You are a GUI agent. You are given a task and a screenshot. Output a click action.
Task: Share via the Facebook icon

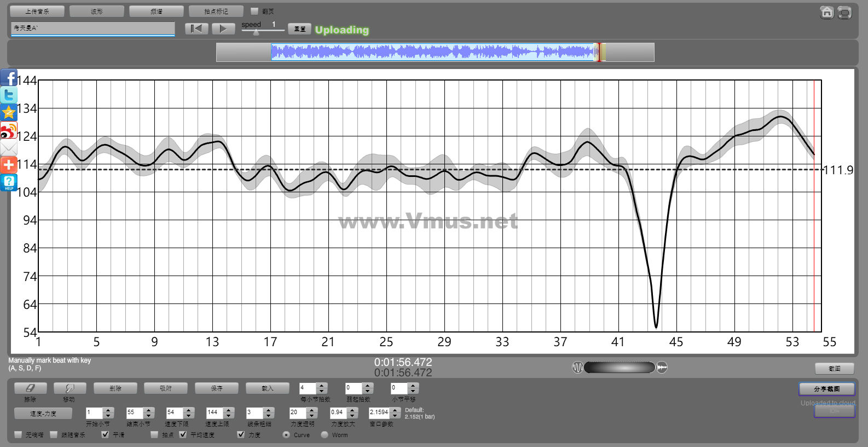[9, 78]
